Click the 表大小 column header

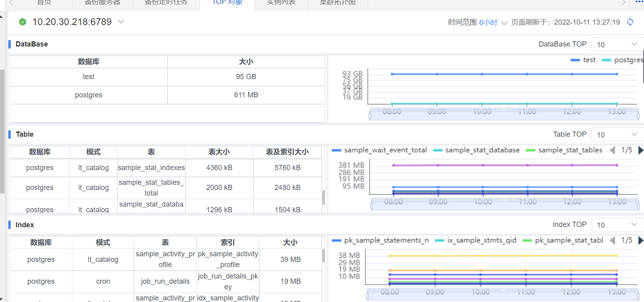coord(219,152)
